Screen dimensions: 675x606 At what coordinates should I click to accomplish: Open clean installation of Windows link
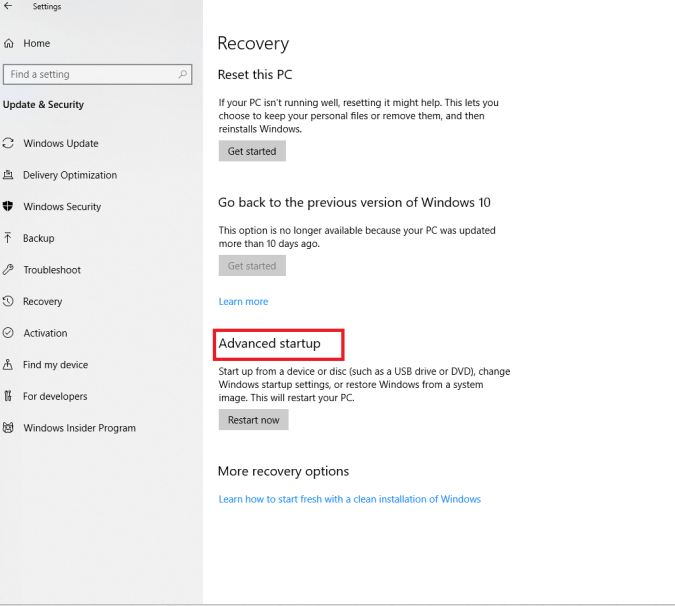click(x=350, y=499)
